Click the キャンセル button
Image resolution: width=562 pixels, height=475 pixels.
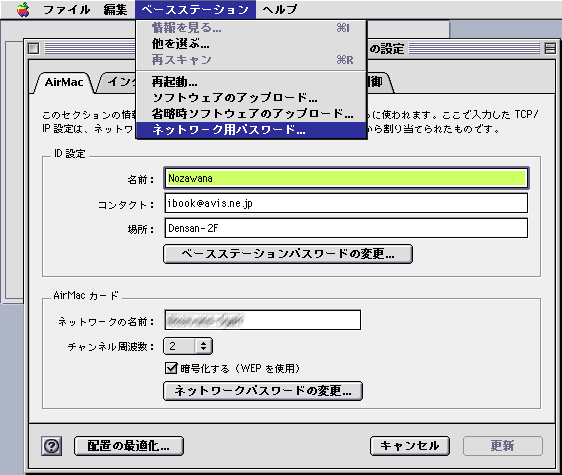click(x=410, y=446)
